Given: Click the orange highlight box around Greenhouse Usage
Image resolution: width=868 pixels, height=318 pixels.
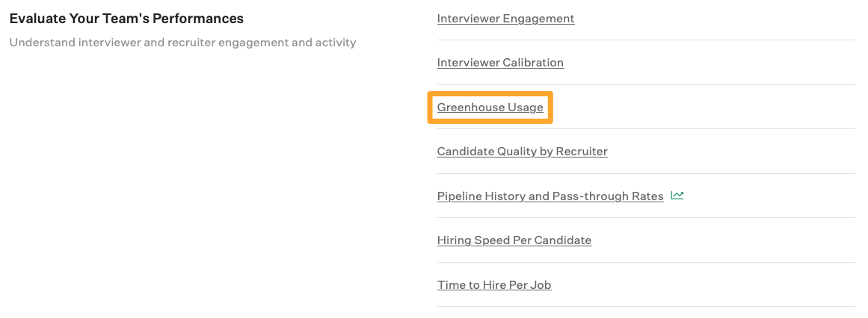Looking at the screenshot, I should point(490,107).
